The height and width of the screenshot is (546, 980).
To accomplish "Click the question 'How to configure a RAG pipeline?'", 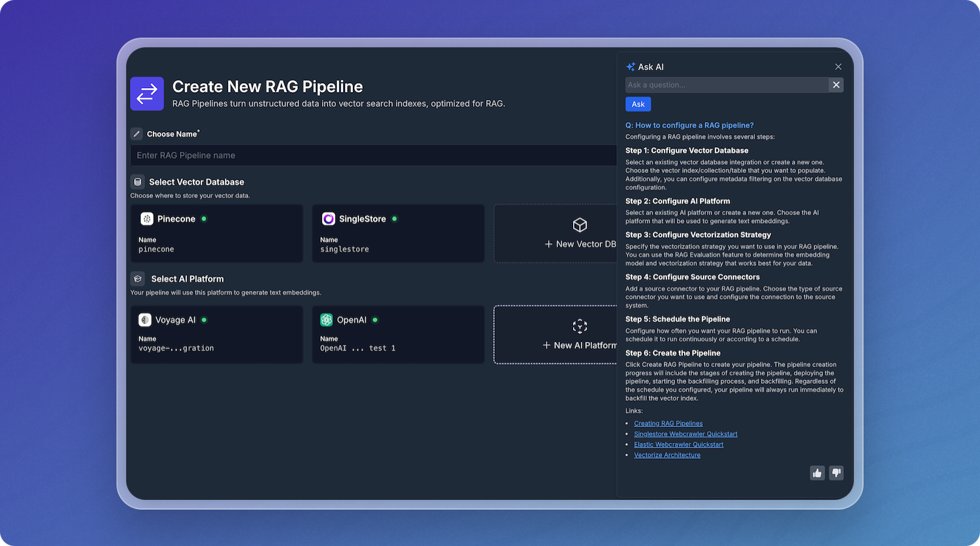I will tap(690, 126).
